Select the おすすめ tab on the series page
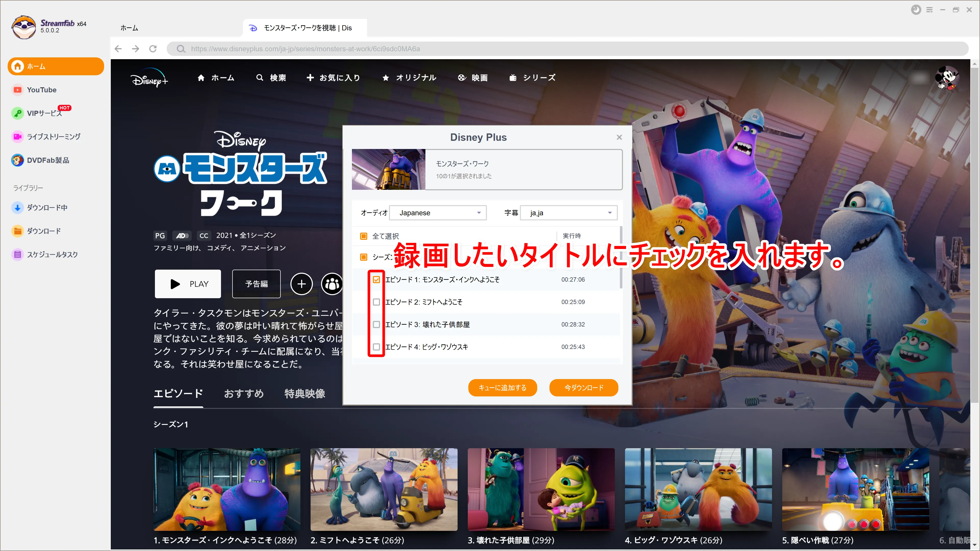980x551 pixels. (x=243, y=394)
